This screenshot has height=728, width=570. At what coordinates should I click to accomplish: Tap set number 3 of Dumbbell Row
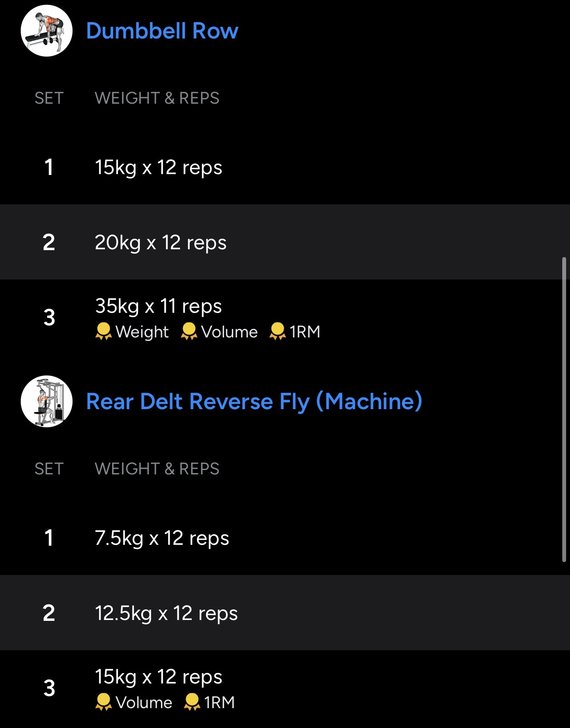pyautogui.click(x=49, y=318)
